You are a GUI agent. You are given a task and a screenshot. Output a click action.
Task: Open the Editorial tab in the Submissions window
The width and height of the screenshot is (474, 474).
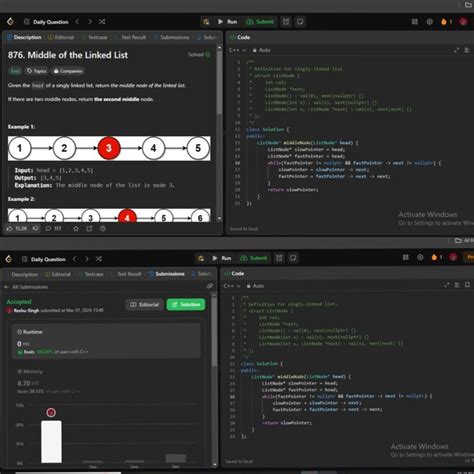pos(58,274)
